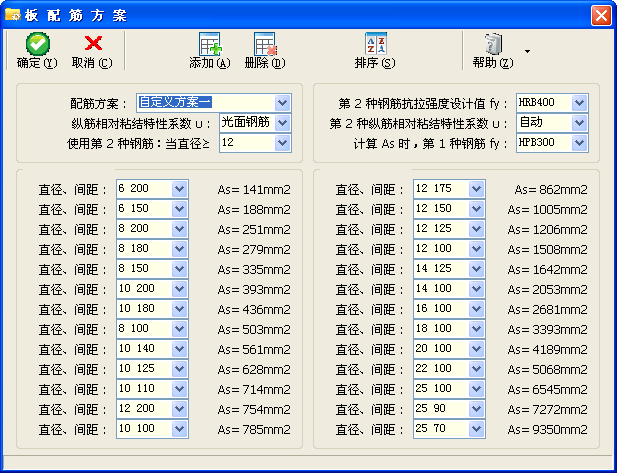The width and height of the screenshot is (617, 473).
Task: Open the HRB400 strength dropdown
Action: point(580,102)
